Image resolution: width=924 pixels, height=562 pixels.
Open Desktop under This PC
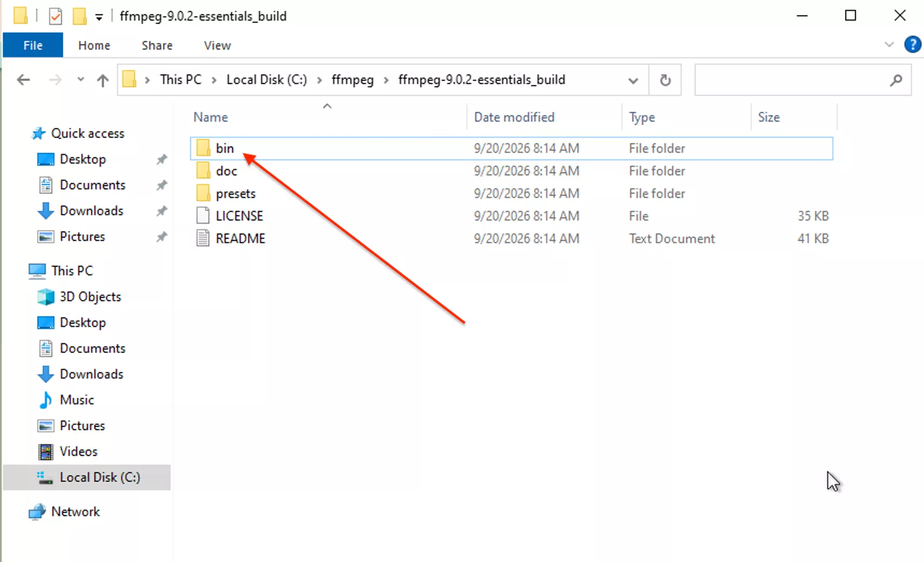[82, 323]
